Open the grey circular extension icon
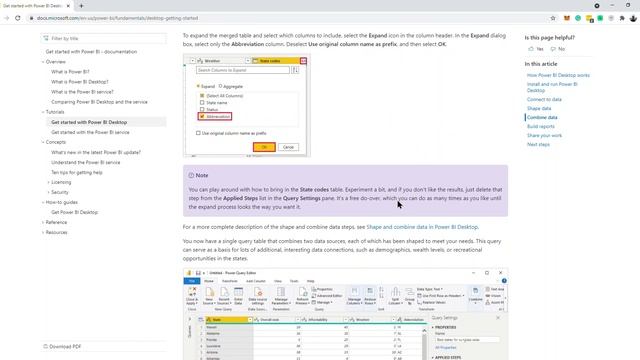Screen dimensions: 640x360 (611, 18)
